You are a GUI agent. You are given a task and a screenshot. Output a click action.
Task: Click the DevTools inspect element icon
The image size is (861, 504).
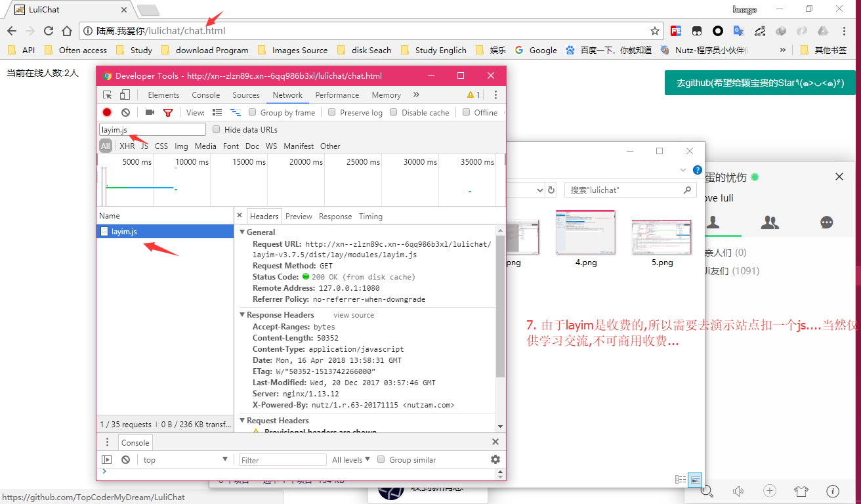108,95
